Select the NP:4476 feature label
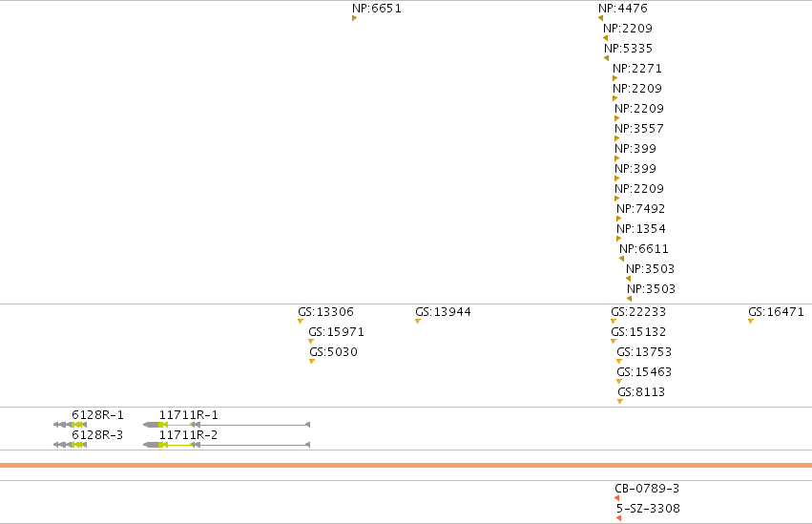The image size is (812, 524). coord(622,9)
